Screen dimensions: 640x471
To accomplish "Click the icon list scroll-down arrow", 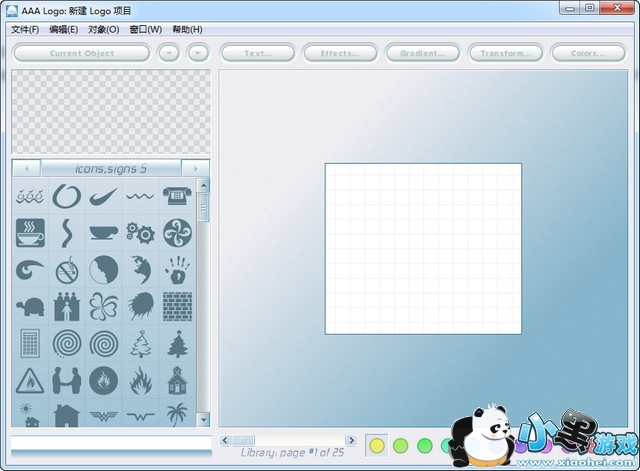I will coord(203,419).
